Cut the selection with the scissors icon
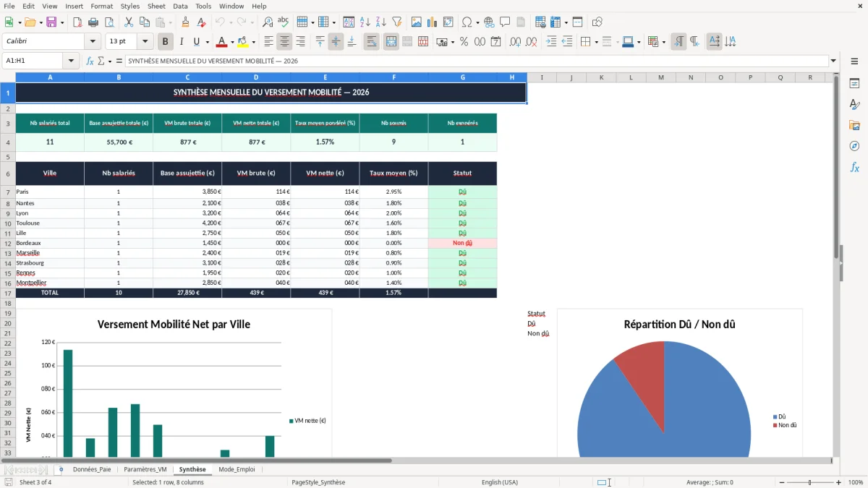The image size is (868, 488). [129, 22]
